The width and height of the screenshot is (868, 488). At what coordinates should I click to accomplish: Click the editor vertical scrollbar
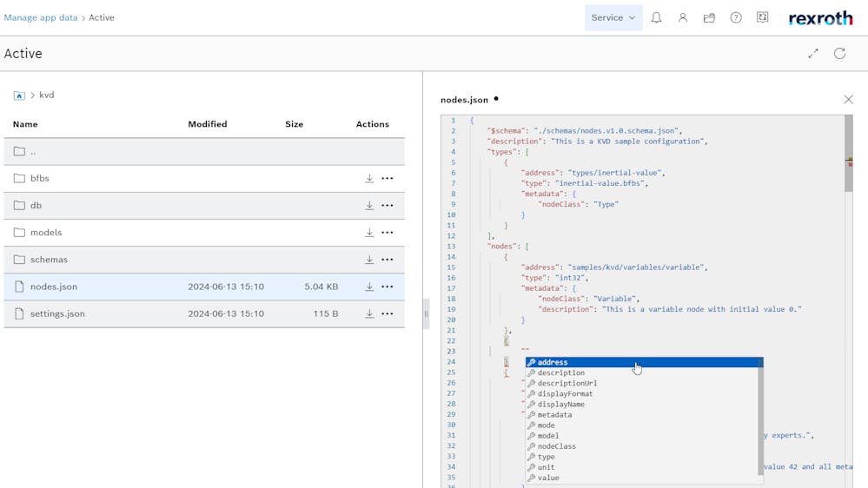[x=848, y=153]
